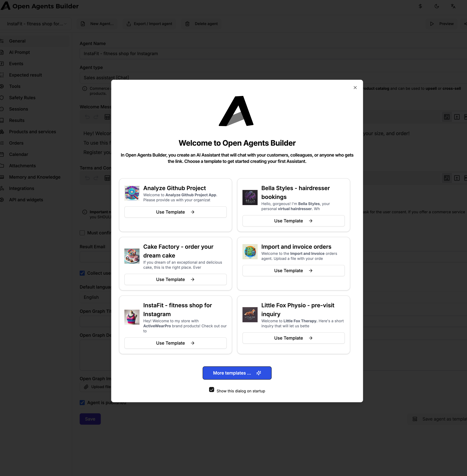Viewport: 467px width, 476px height.
Task: Click the Little Fox Physio thumbnail
Action: [250, 315]
